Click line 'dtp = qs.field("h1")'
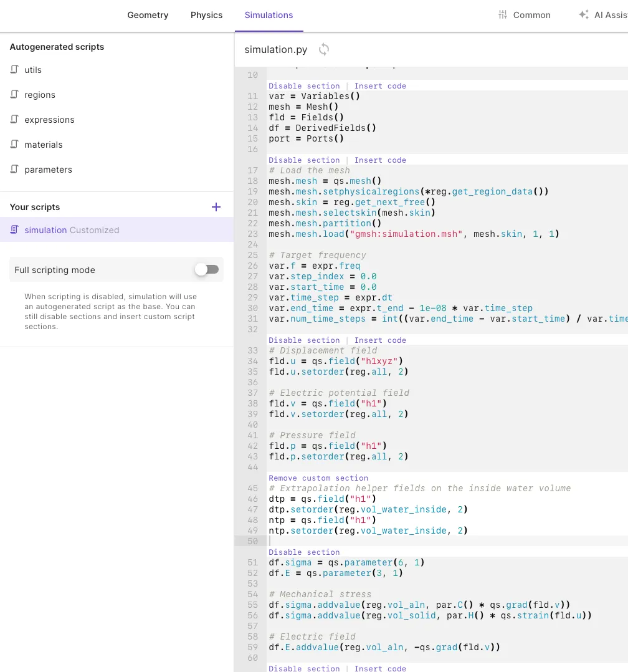The width and height of the screenshot is (628, 672). tap(322, 499)
